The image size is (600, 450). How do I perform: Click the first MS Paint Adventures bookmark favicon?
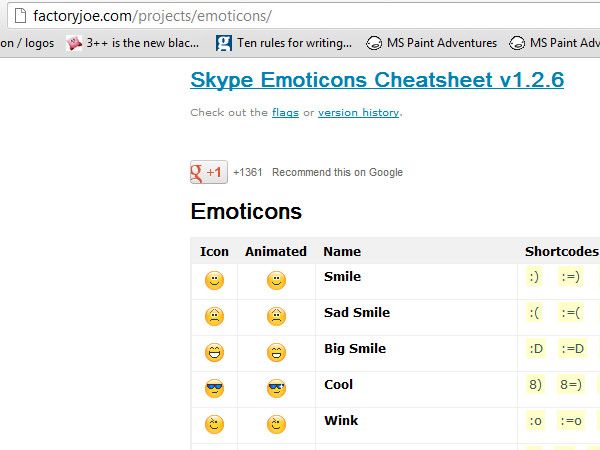[x=374, y=43]
